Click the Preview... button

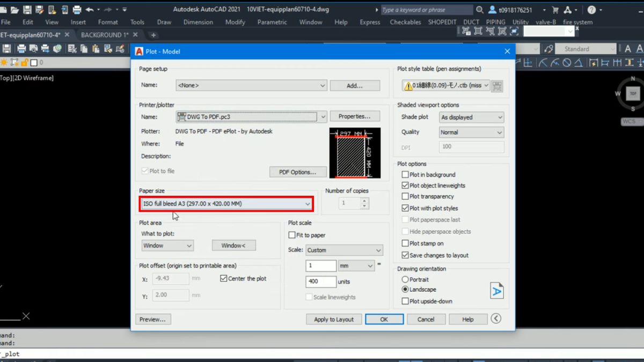153,319
